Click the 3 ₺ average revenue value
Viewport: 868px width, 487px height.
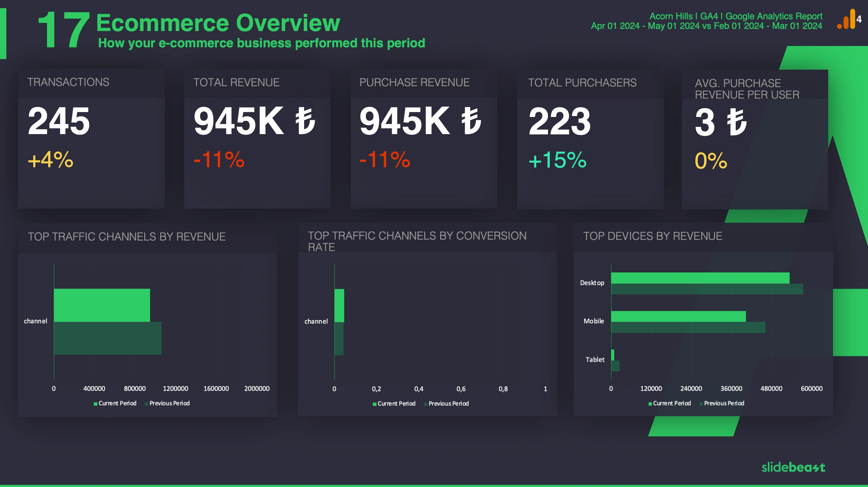tap(721, 122)
